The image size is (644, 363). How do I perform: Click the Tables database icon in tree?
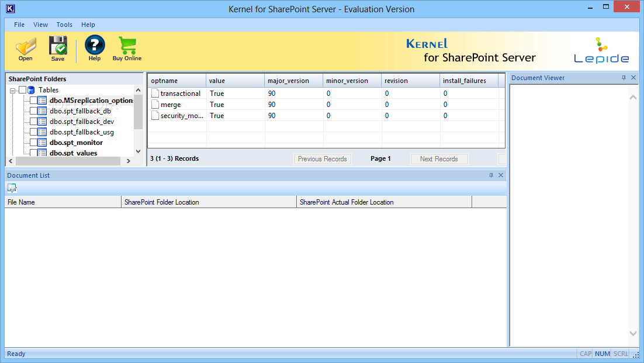coord(31,90)
